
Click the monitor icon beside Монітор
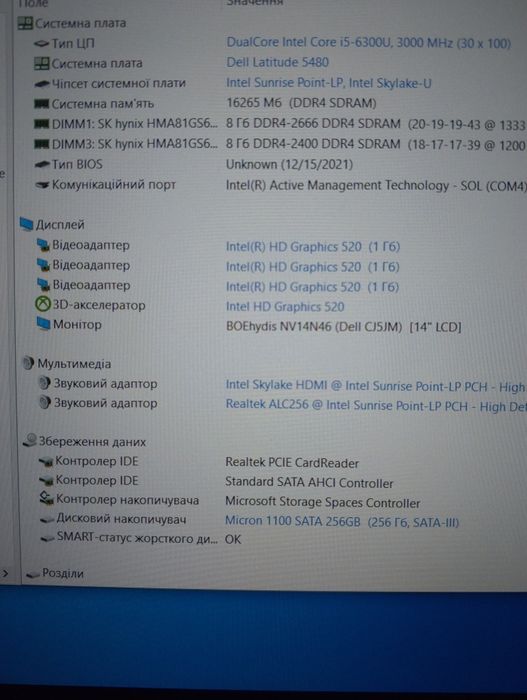click(x=43, y=324)
